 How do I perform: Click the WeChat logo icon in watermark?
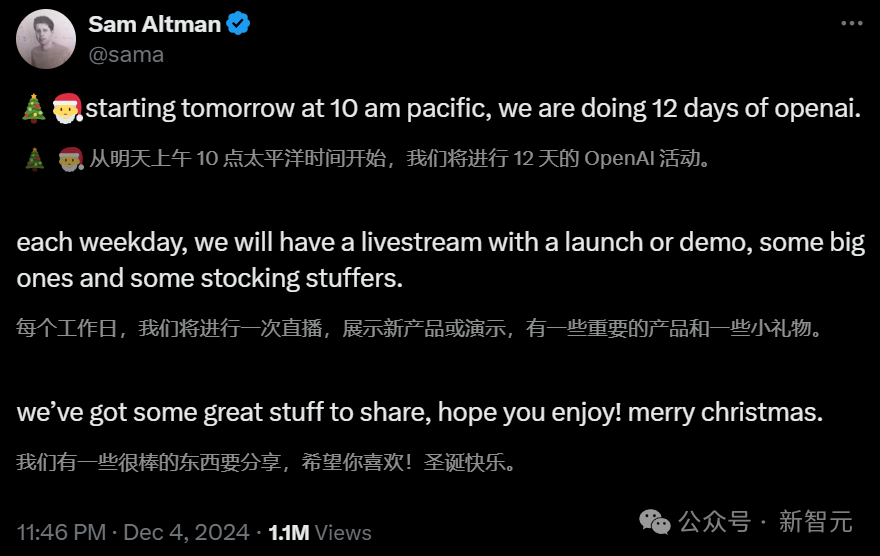(x=654, y=522)
